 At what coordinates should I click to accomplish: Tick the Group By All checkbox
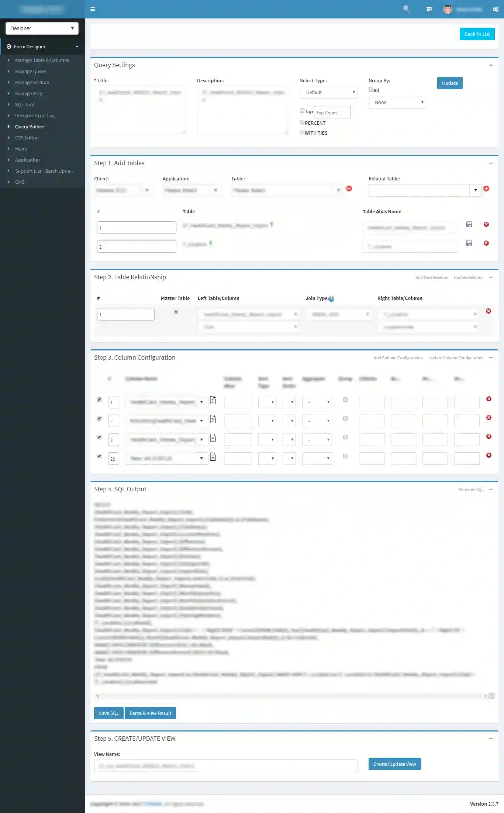[x=371, y=90]
